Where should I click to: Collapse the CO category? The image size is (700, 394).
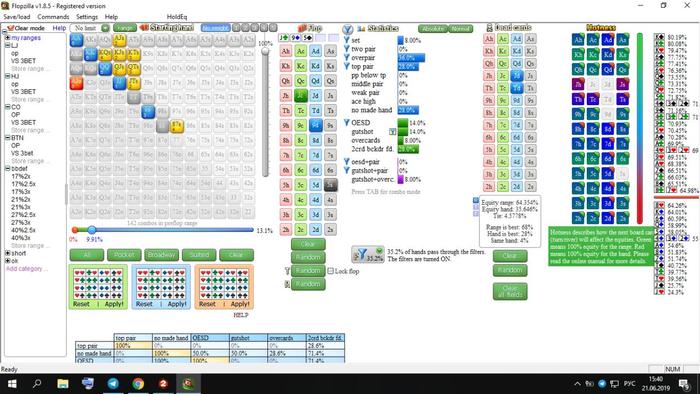tap(8, 107)
